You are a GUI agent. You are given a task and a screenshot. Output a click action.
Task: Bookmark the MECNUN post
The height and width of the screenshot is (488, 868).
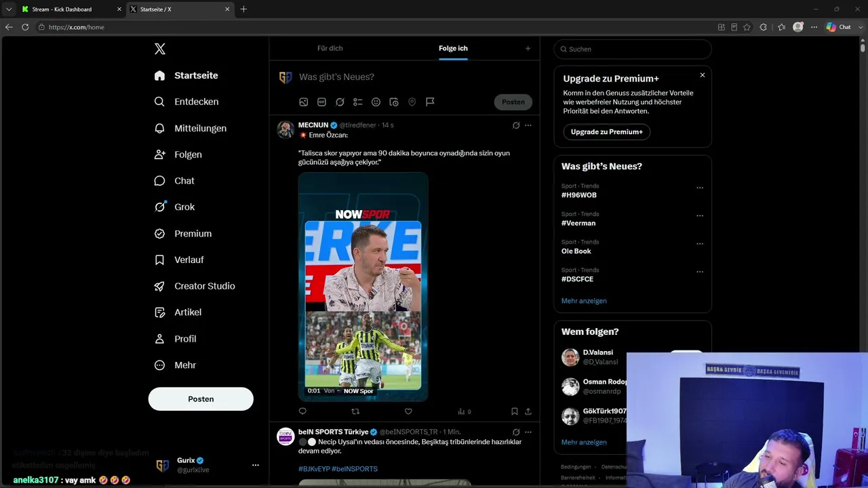click(515, 411)
